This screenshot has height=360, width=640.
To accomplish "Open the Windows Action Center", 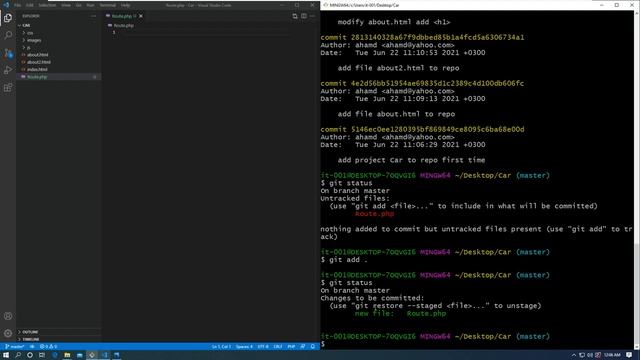I will click(x=629, y=355).
